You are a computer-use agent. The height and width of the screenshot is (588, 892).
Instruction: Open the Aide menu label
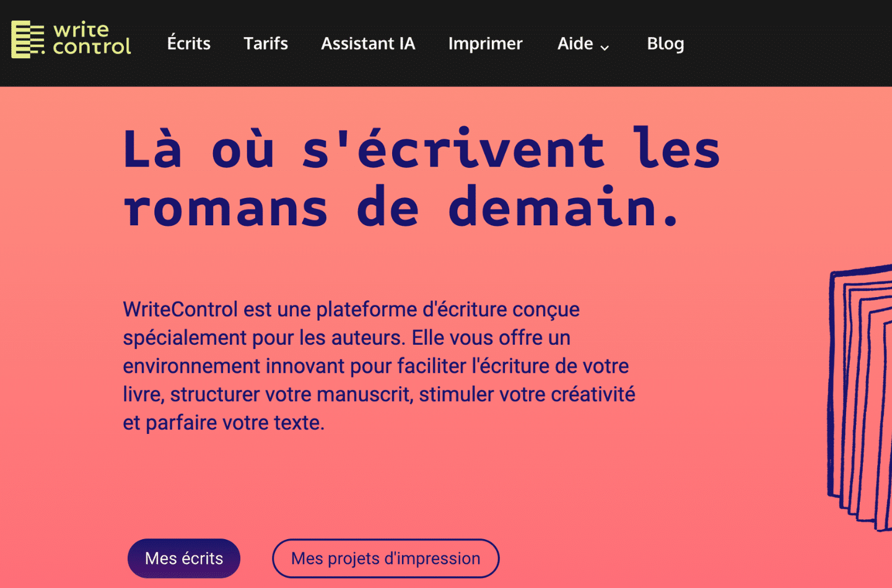[575, 43]
